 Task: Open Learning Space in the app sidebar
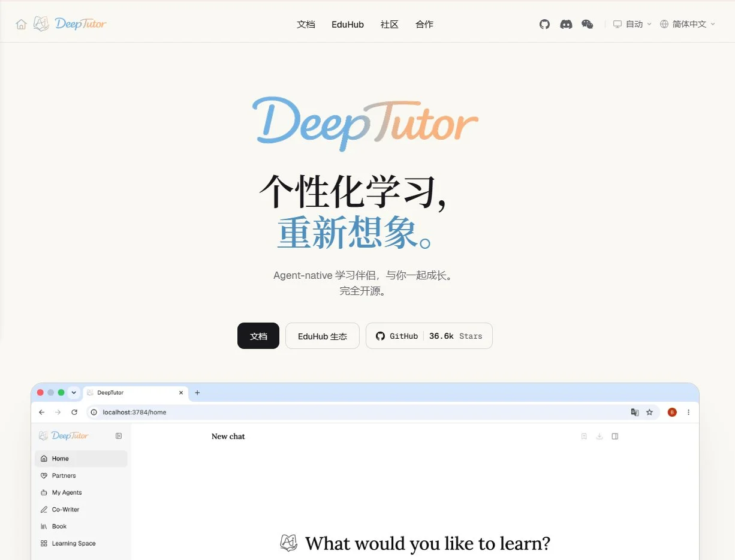[81, 543]
